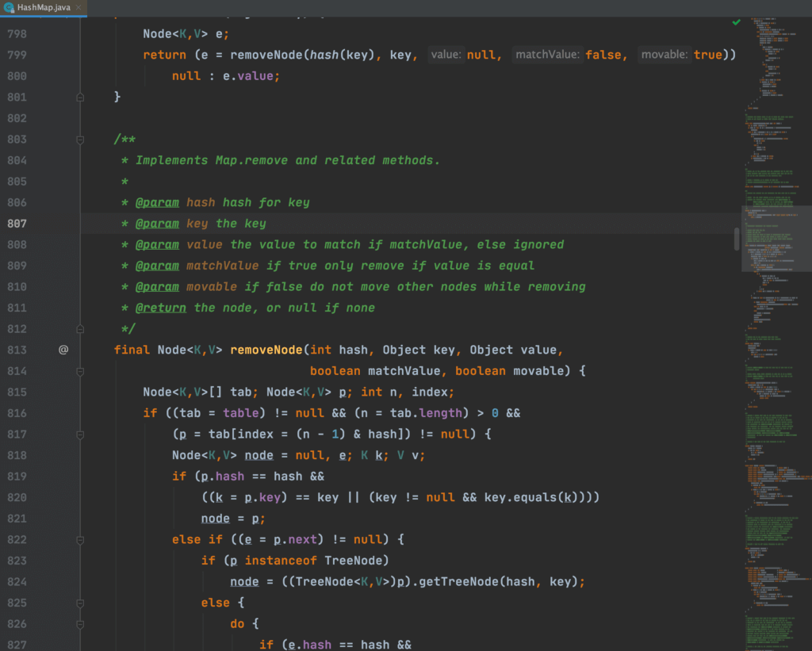Image resolution: width=812 pixels, height=651 pixels.
Task: Click the green inspections checkmark indicator
Action: click(735, 23)
